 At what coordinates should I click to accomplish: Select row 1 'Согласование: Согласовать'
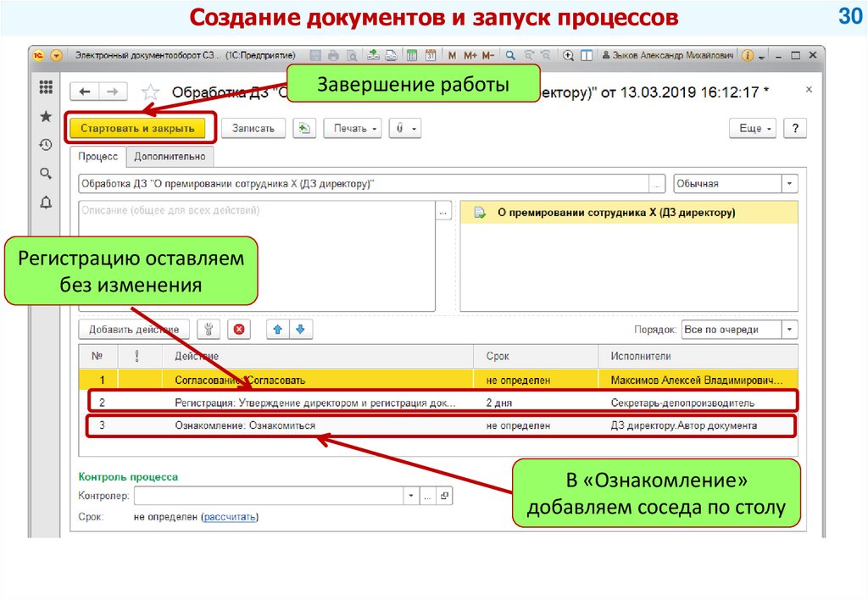tap(438, 381)
